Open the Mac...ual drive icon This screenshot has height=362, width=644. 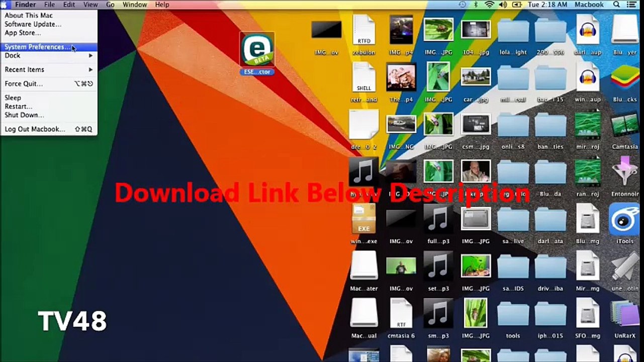[x=363, y=314]
